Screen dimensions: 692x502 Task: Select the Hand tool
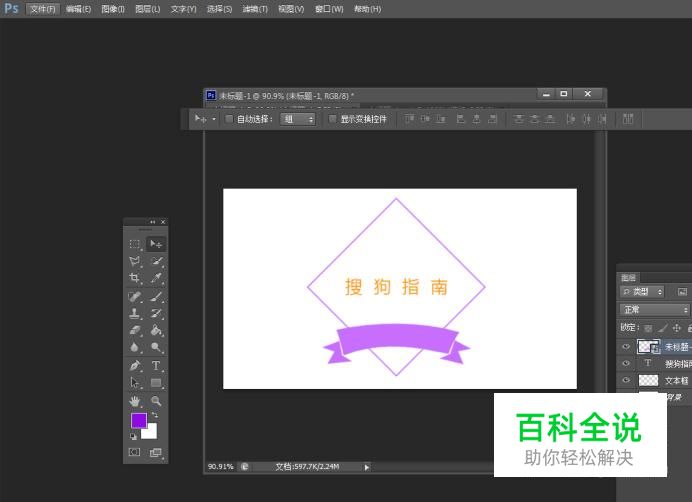(135, 401)
